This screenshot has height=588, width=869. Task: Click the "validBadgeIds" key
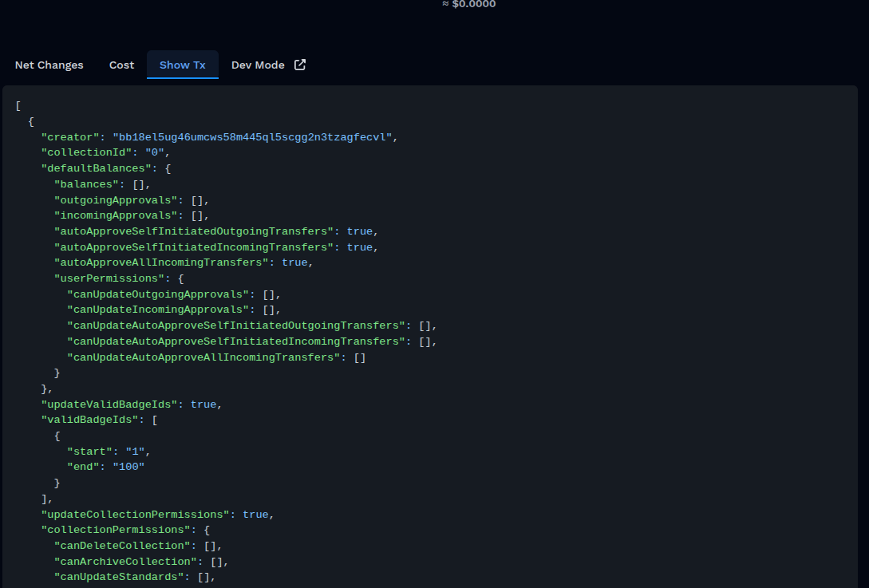tap(89, 420)
